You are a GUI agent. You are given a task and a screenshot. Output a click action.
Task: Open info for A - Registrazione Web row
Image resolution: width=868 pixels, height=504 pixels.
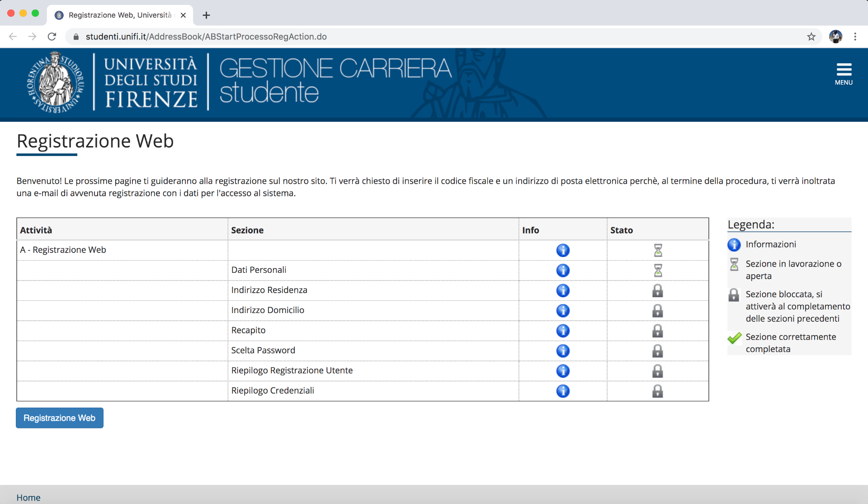click(x=563, y=250)
